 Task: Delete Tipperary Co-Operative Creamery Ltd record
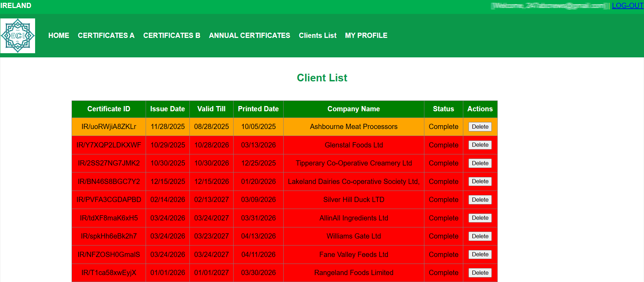480,163
